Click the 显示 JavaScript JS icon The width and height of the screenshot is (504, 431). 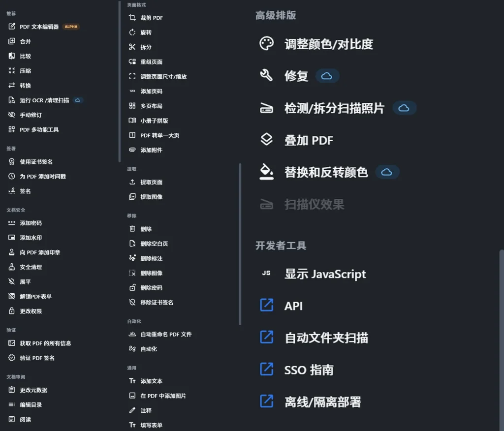click(266, 273)
